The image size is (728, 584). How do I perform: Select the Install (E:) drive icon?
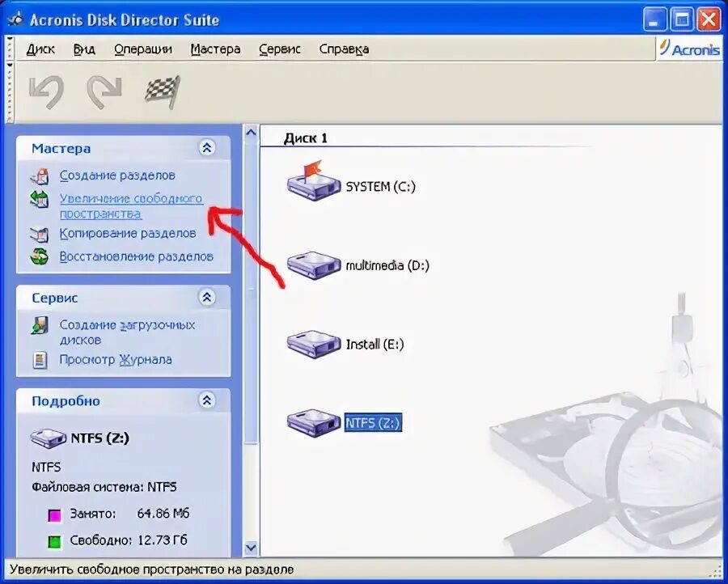coord(313,344)
